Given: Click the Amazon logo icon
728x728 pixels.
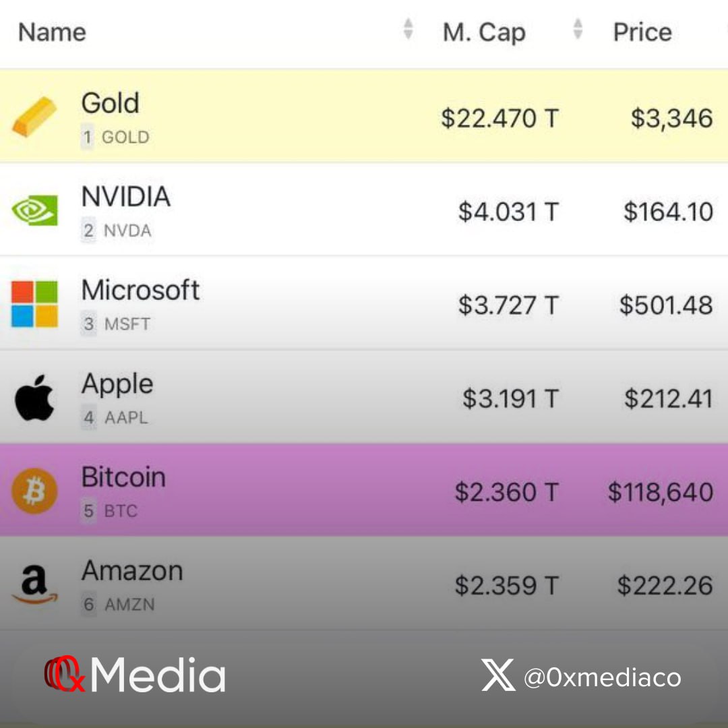Looking at the screenshot, I should tap(34, 584).
